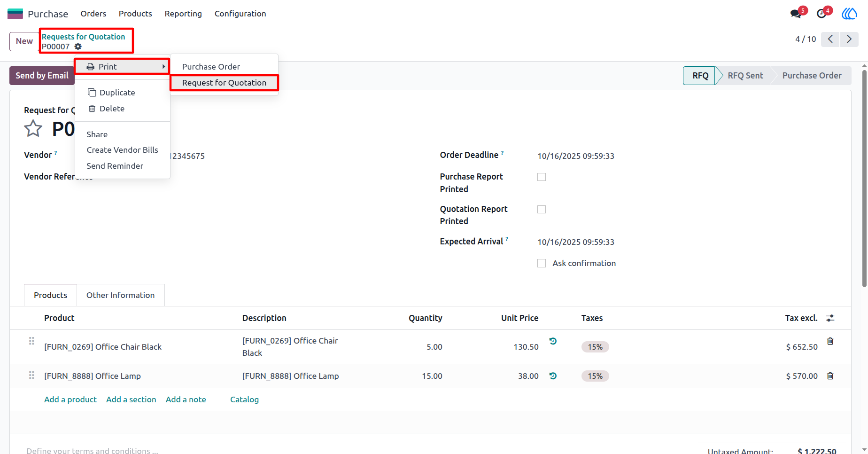Image resolution: width=868 pixels, height=454 pixels.
Task: Mark order as favorite with star icon
Action: click(33, 128)
